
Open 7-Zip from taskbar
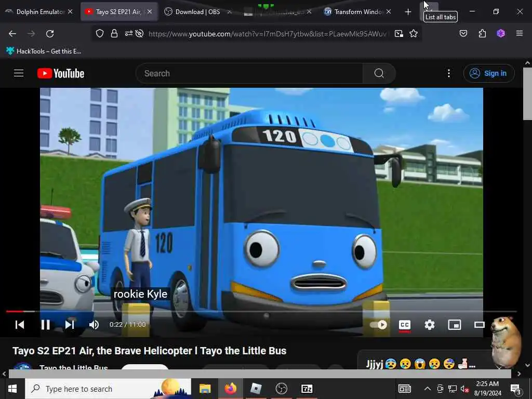(x=307, y=389)
